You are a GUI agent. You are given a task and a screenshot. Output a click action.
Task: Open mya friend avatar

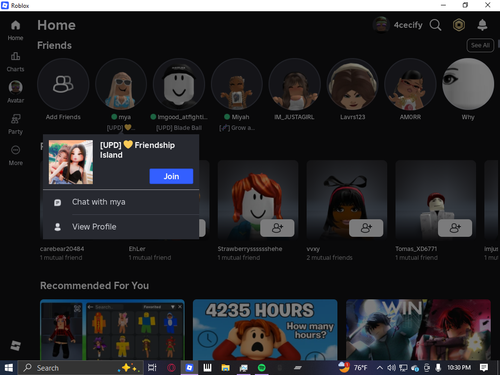(x=121, y=84)
